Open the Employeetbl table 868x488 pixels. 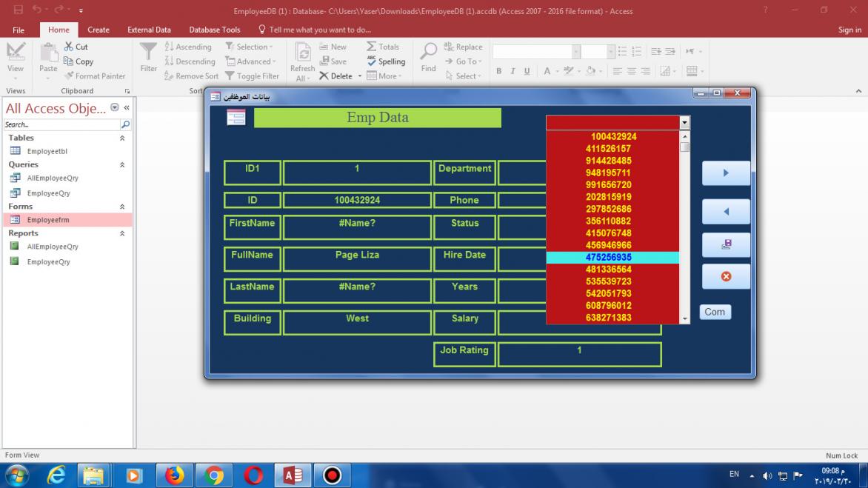(x=67, y=151)
